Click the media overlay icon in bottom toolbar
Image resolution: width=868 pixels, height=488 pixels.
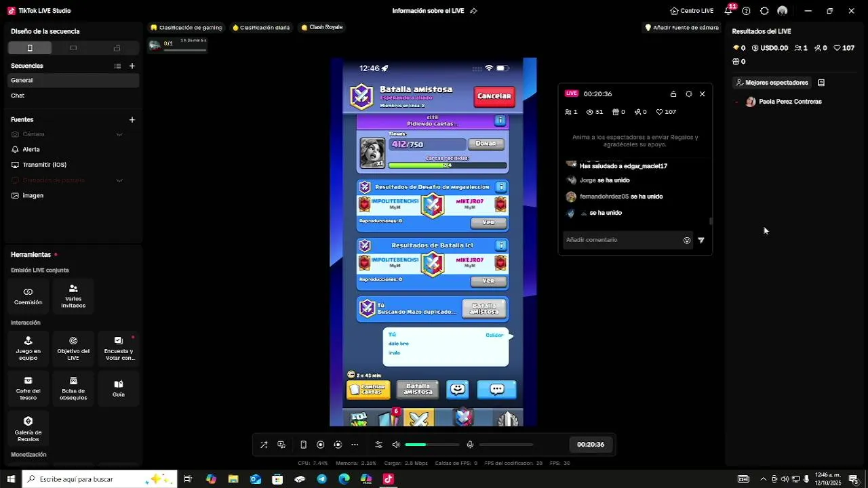[281, 445]
